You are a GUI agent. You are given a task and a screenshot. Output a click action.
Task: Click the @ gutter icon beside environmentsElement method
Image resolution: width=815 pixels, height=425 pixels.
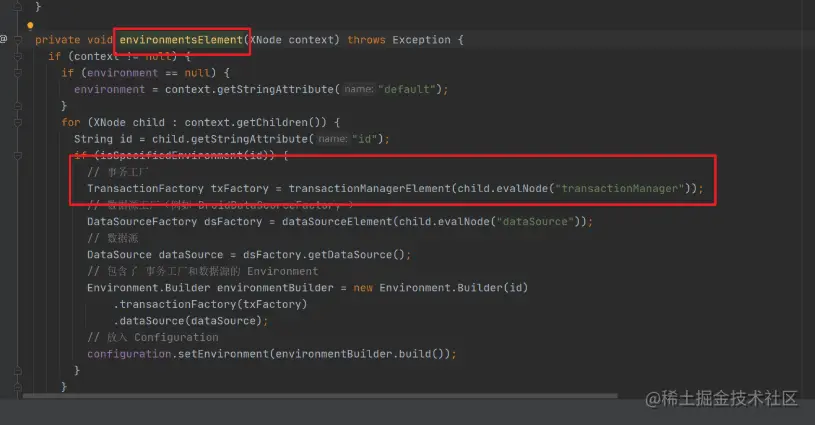pos(3,39)
